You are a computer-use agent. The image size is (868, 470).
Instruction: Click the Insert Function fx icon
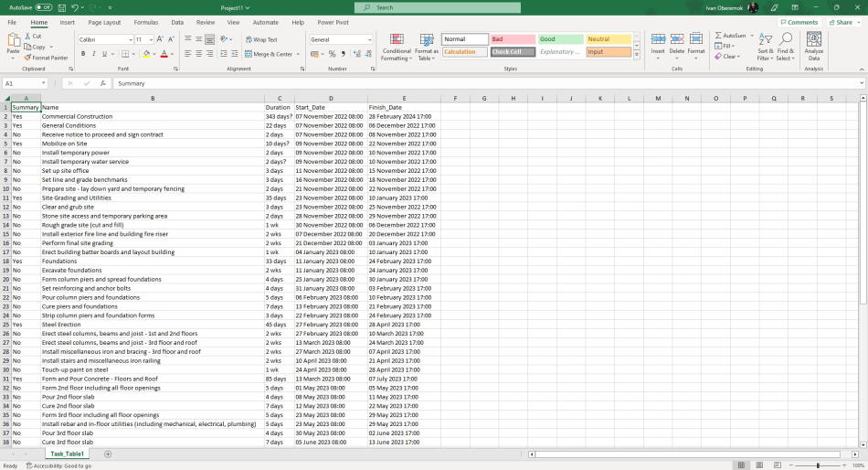[x=103, y=83]
